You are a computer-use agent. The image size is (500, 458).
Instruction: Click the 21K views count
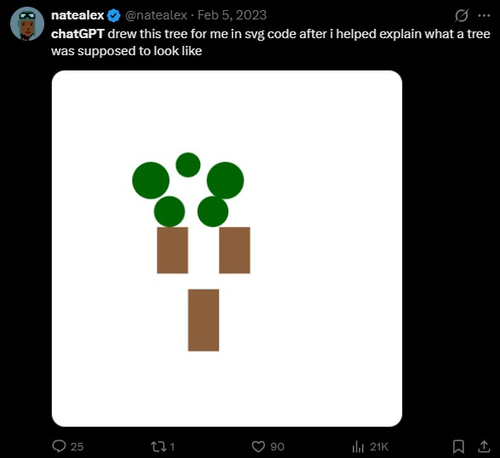[379, 447]
